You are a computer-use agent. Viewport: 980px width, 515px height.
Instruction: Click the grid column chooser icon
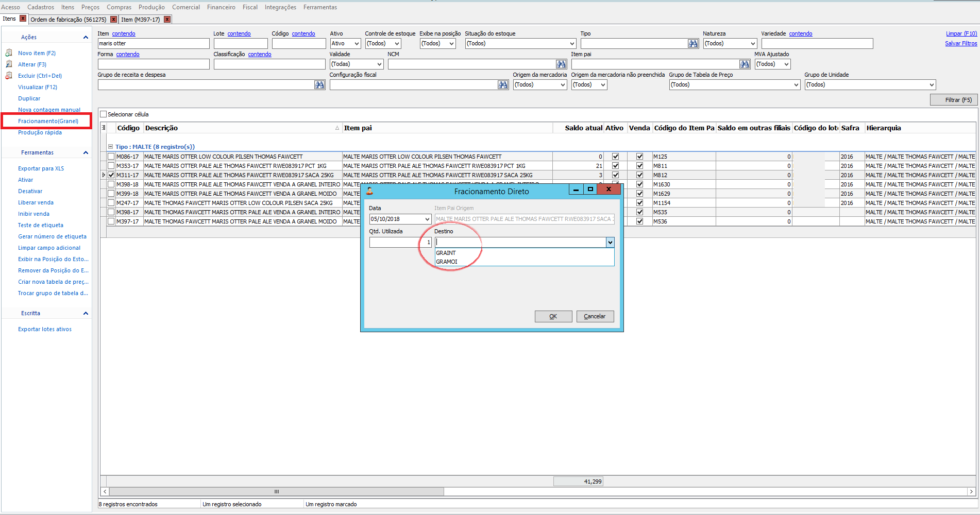[x=104, y=128]
